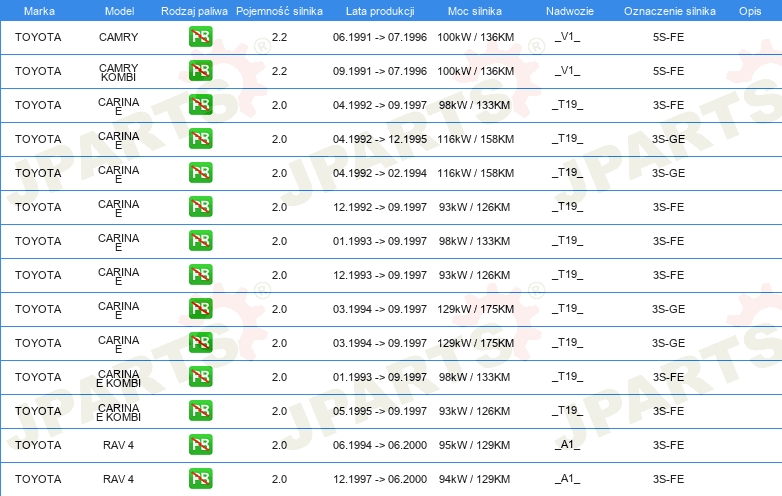The image size is (782, 496).
Task: Click fuel icon for CARINA E 01.1993 (not KOMBI)
Action: (x=200, y=240)
